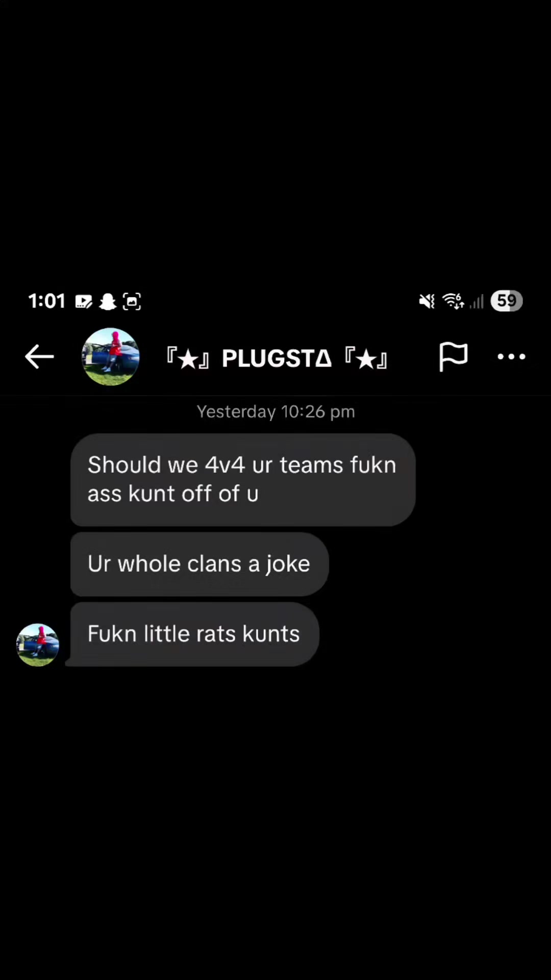Tap the muted sound status icon

coord(427,301)
